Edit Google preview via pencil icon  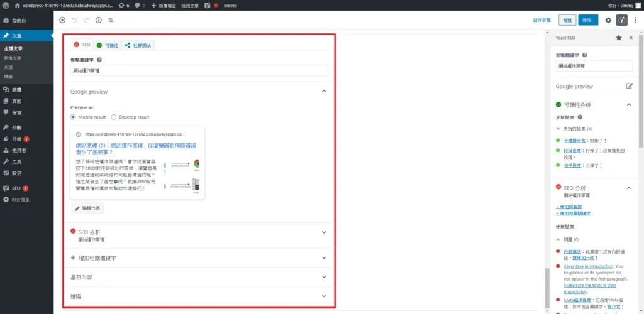coord(629,86)
